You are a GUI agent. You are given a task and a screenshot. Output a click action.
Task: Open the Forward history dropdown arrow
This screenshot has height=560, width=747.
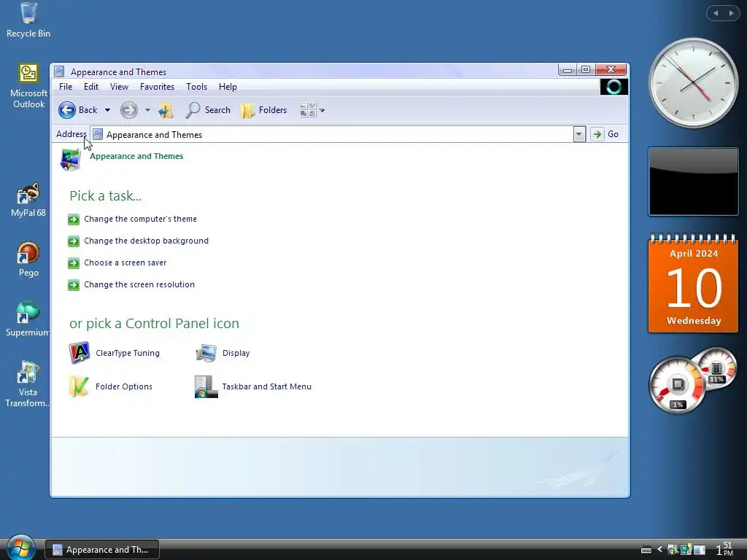click(x=147, y=110)
